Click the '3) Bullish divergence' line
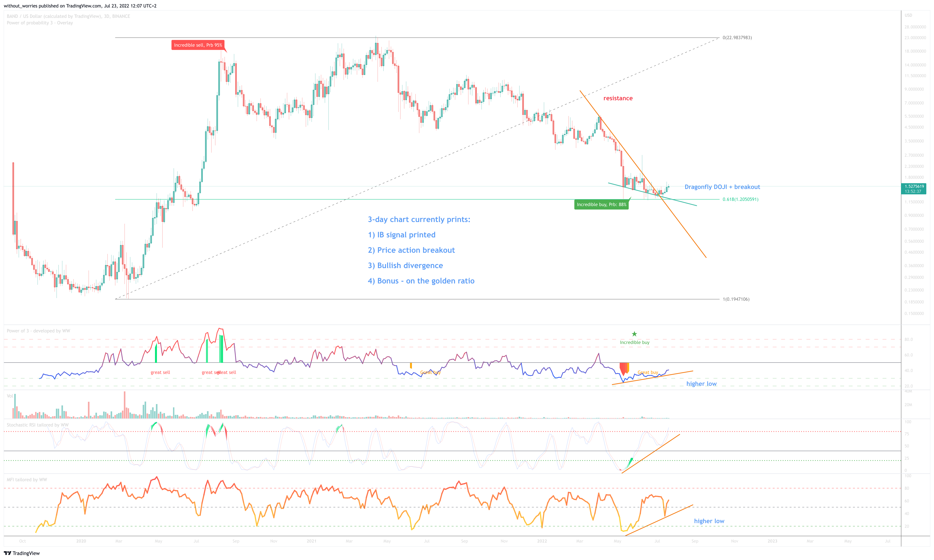The width and height of the screenshot is (934, 560). click(406, 266)
